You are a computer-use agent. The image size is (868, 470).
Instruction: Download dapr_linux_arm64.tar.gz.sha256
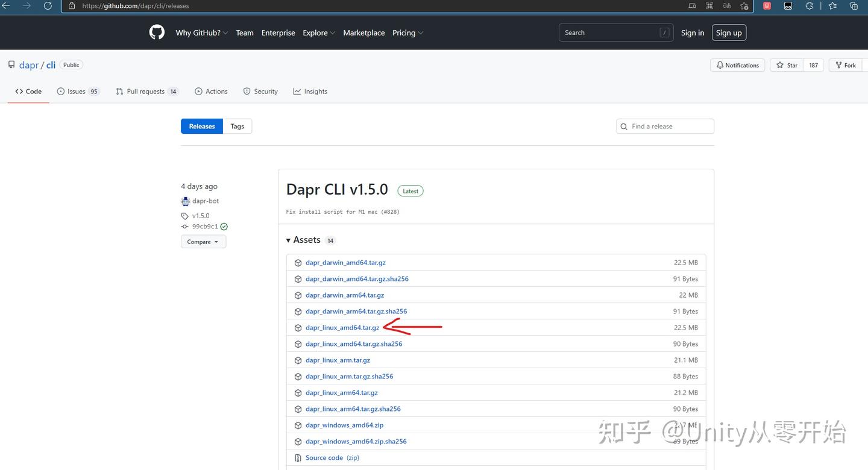(353, 409)
